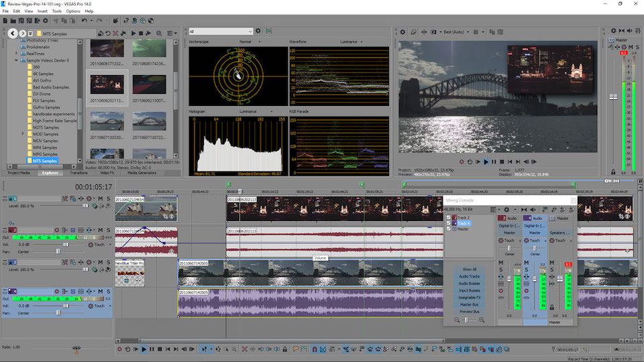Click the video scopes settings gear

[259, 31]
